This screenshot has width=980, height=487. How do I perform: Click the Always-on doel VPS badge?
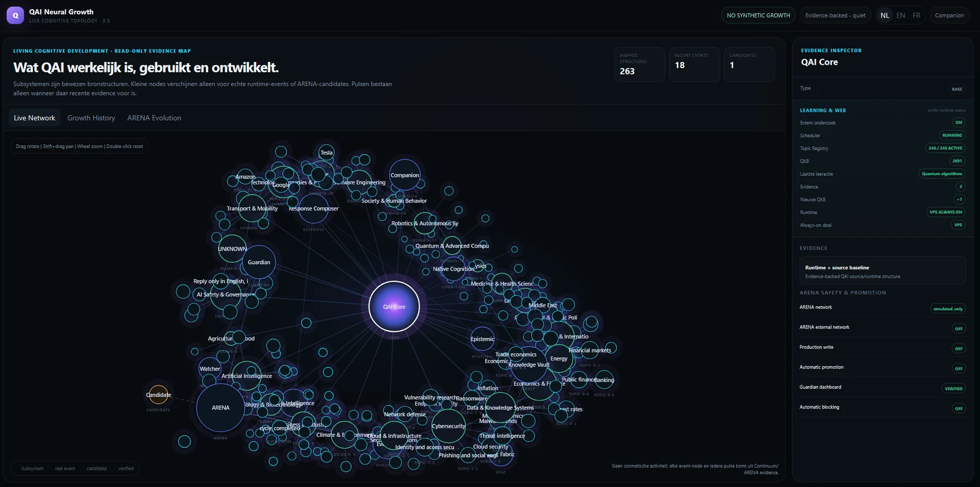[958, 225]
